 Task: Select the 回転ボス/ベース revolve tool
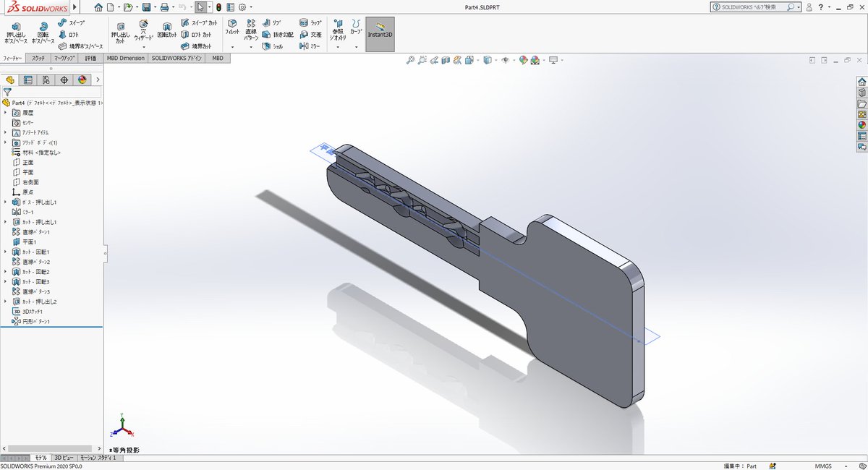pyautogui.click(x=42, y=33)
